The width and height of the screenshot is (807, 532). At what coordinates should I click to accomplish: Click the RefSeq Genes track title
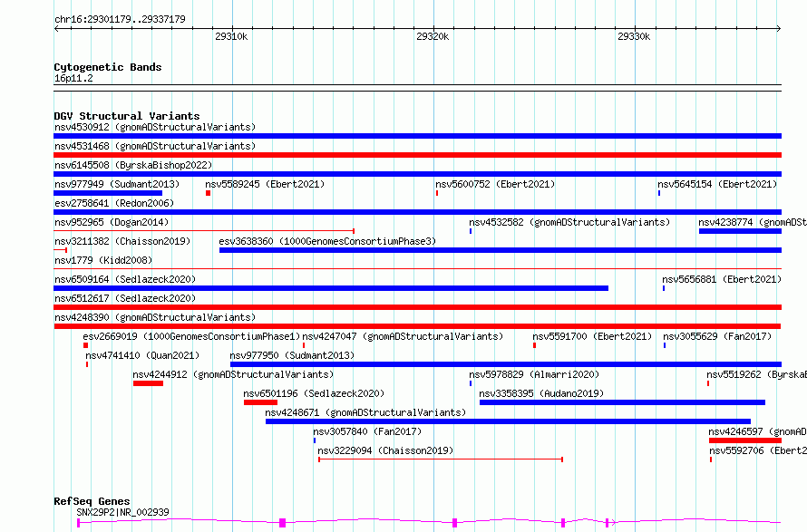[x=92, y=502]
